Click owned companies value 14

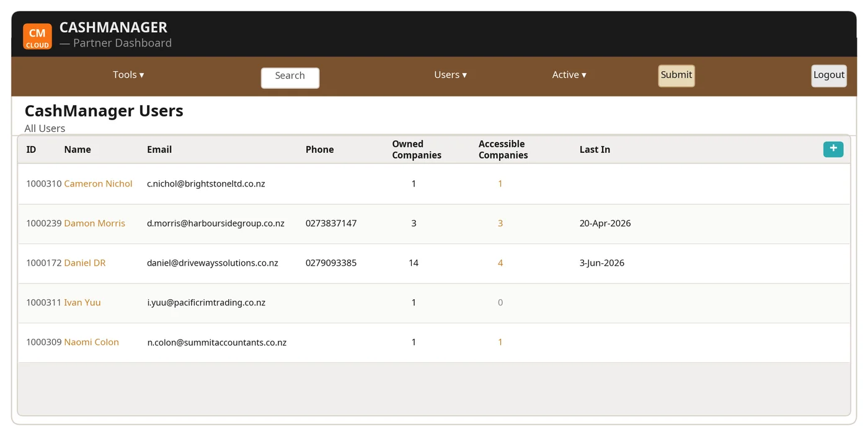click(x=414, y=263)
